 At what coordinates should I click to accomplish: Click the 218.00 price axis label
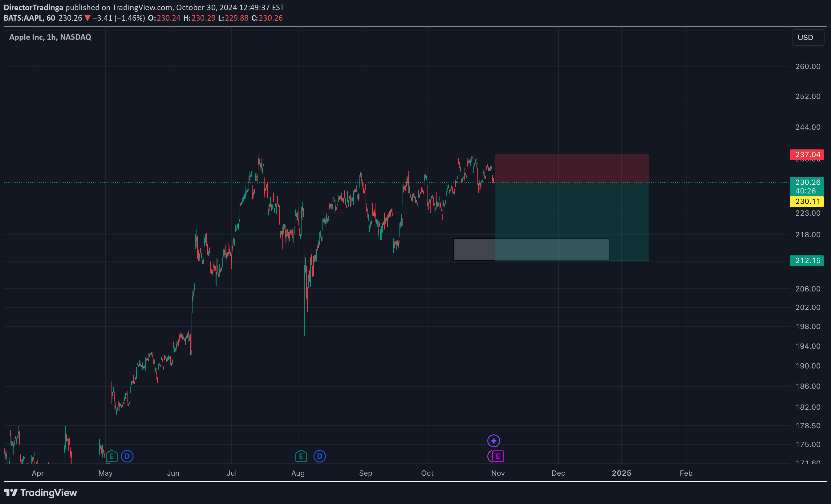click(808, 235)
